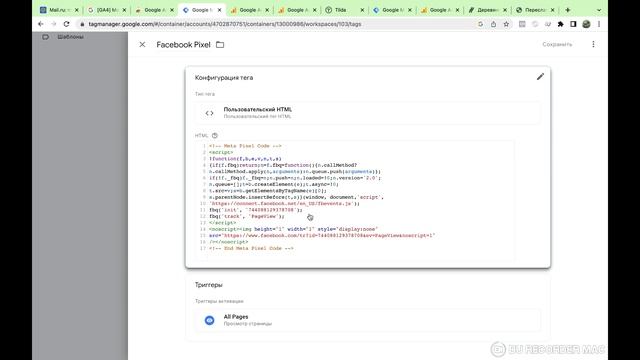
Task: Bookmark this page with star icon
Action: coord(506,24)
